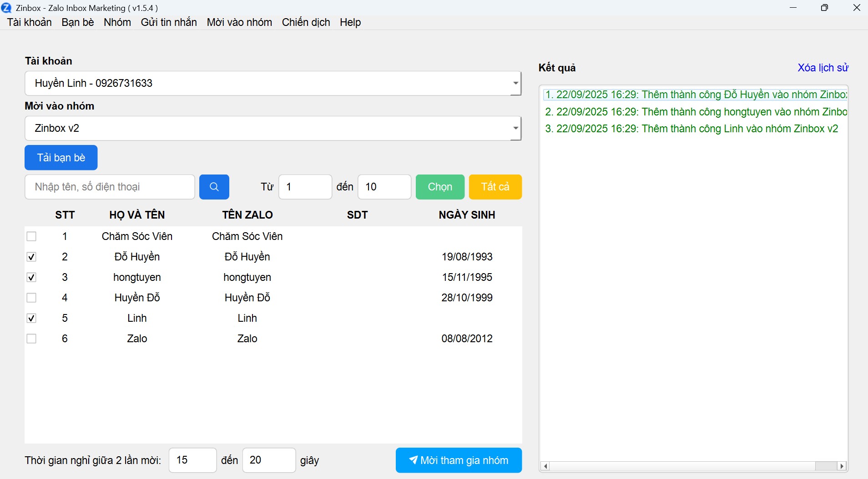This screenshot has height=479, width=868.
Task: Open the Bạn bè menu
Action: pyautogui.click(x=78, y=22)
